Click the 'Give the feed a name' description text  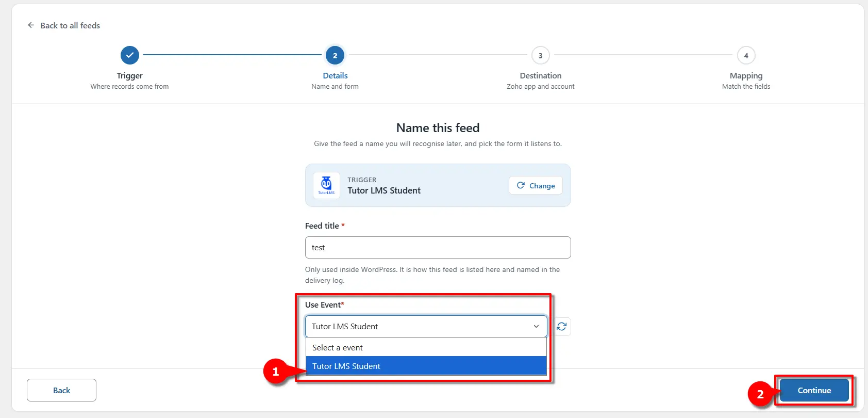pos(438,143)
